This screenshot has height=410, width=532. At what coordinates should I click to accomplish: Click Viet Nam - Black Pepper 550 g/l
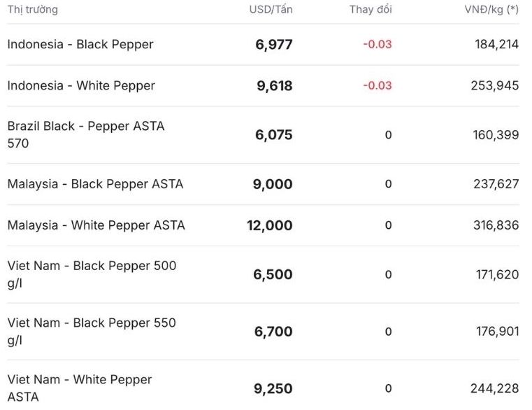(x=92, y=331)
